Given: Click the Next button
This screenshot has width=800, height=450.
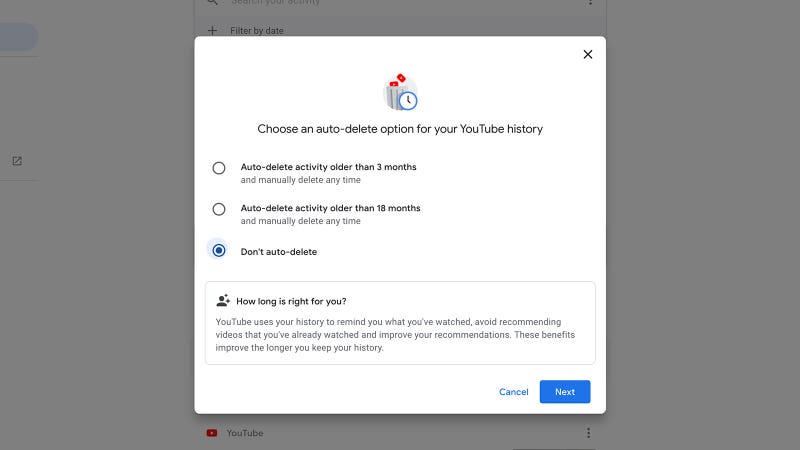Looking at the screenshot, I should pyautogui.click(x=565, y=392).
